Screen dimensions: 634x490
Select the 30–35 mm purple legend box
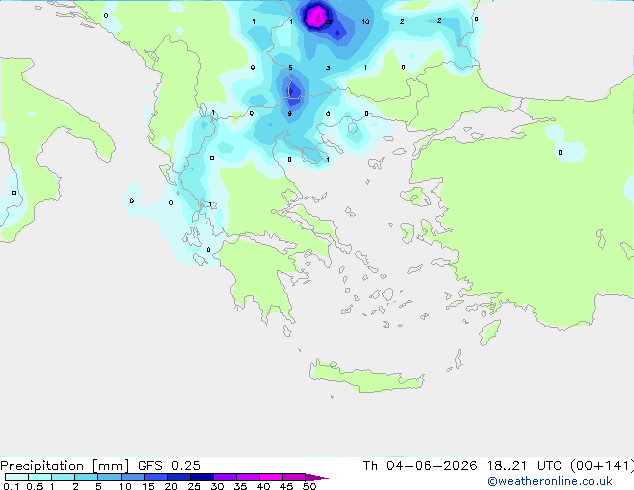[224, 477]
